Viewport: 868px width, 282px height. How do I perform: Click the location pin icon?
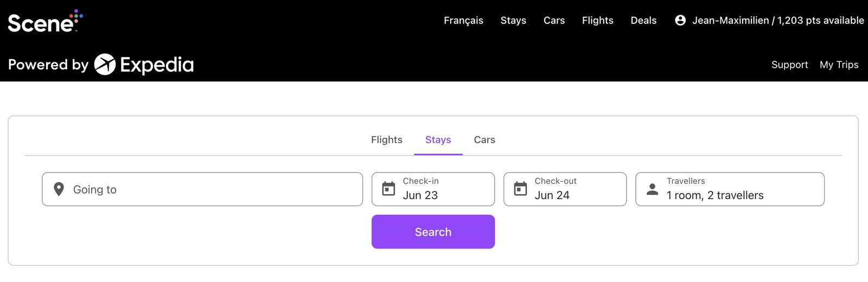[x=59, y=189]
